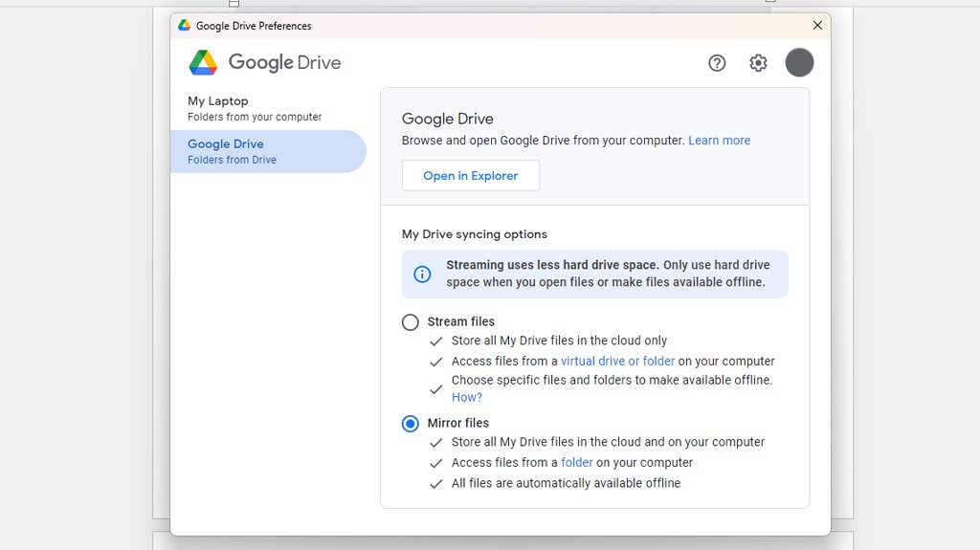Select the Stream files radio button

[x=410, y=322]
